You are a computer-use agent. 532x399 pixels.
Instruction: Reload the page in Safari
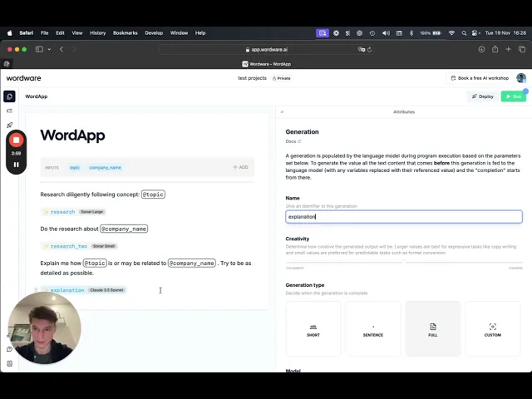(369, 50)
